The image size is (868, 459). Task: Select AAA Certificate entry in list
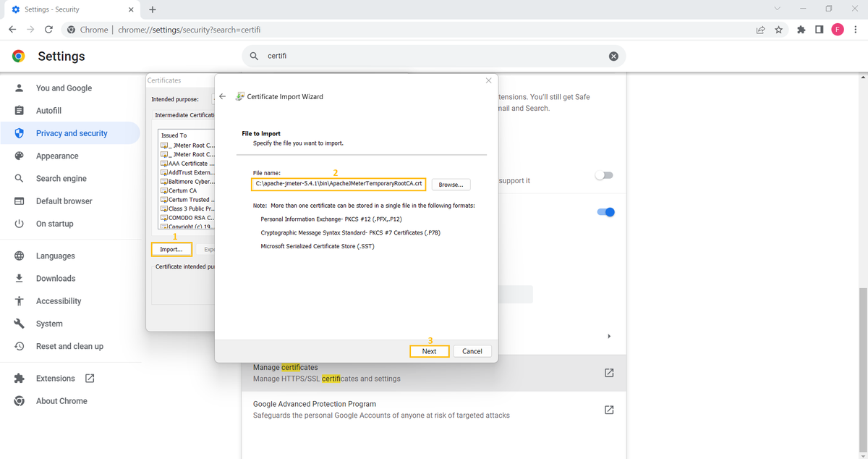pyautogui.click(x=188, y=164)
